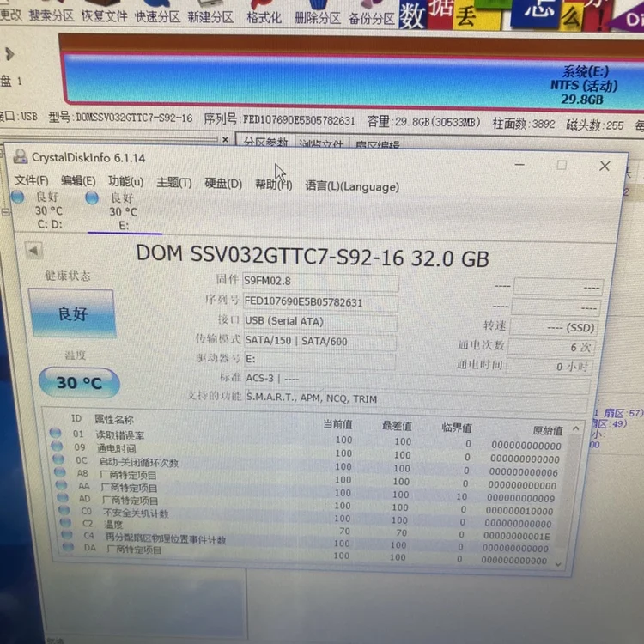644x644 pixels.
Task: Click the 良好 status circle above E:
Action: point(92,198)
